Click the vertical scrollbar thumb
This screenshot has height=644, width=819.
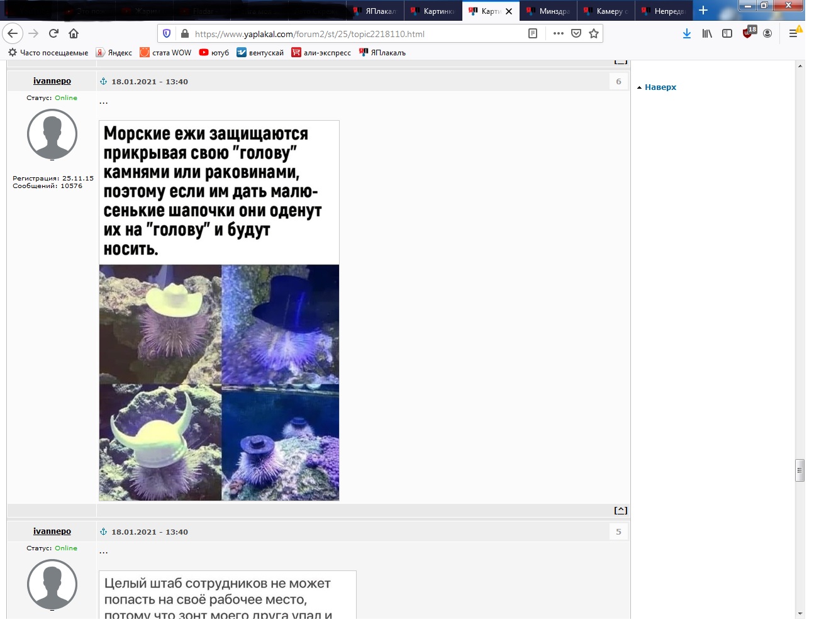(800, 470)
